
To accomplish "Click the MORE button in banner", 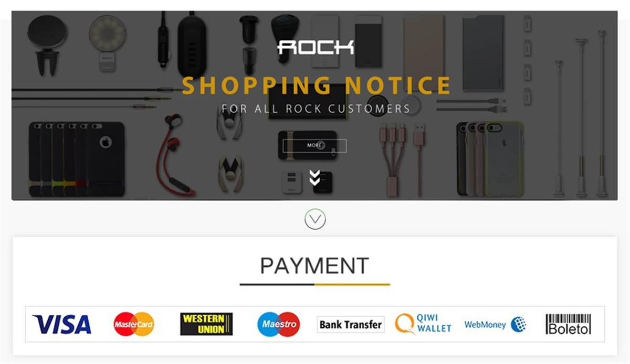I will [x=314, y=145].
